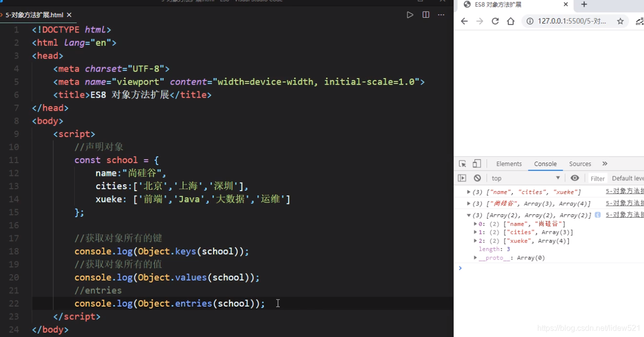Click the blue info icon beside Array(2) log

coord(597,215)
